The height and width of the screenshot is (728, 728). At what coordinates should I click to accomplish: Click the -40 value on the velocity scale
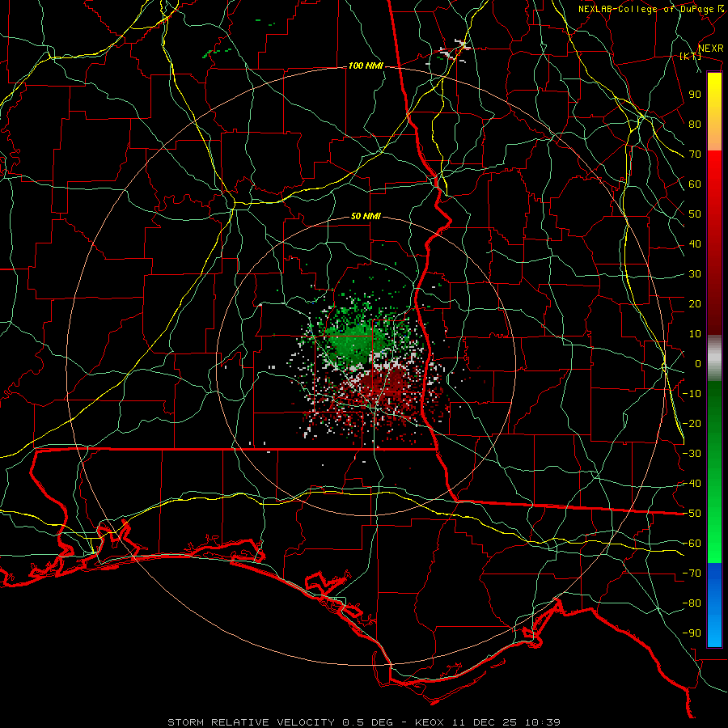[692, 484]
